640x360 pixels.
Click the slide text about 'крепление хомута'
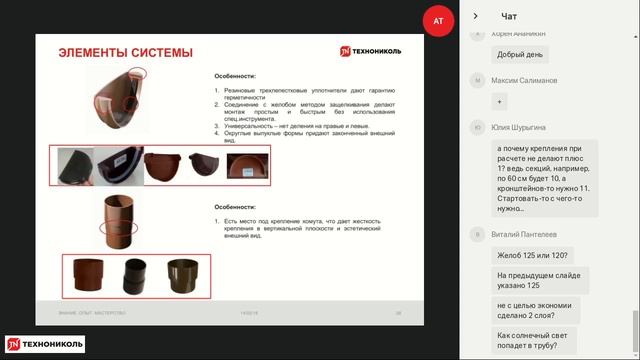302,228
